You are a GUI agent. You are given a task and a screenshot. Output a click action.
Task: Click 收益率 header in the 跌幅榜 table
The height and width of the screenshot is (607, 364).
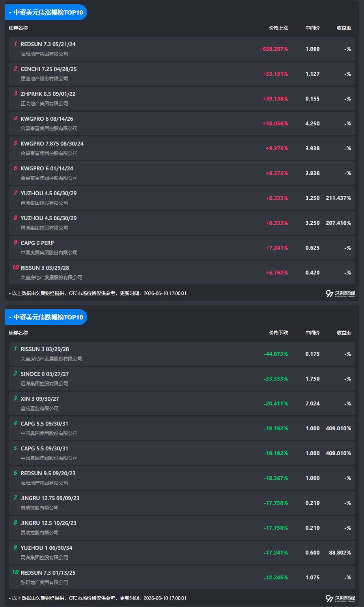[x=344, y=333]
